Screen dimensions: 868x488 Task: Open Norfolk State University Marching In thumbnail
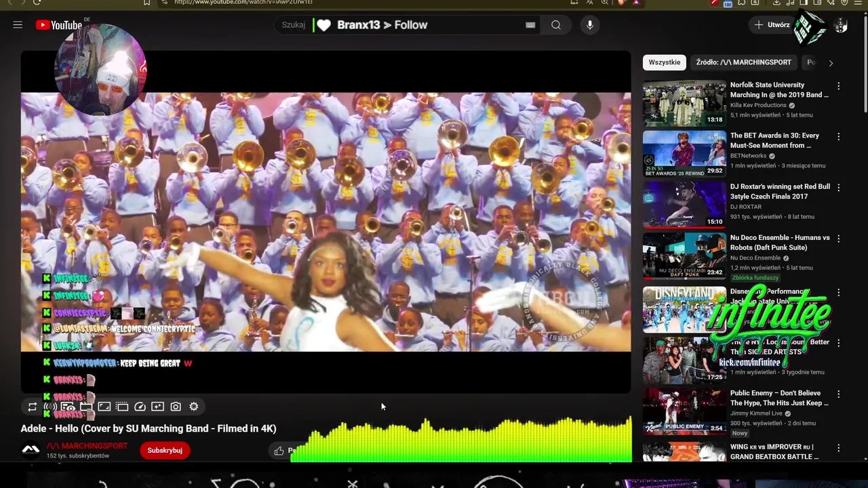(684, 103)
